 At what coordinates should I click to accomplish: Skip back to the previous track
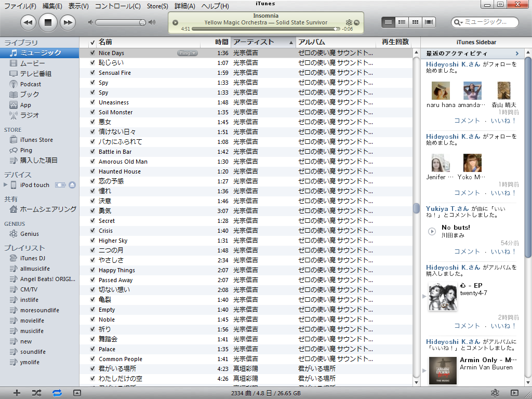pyautogui.click(x=28, y=23)
